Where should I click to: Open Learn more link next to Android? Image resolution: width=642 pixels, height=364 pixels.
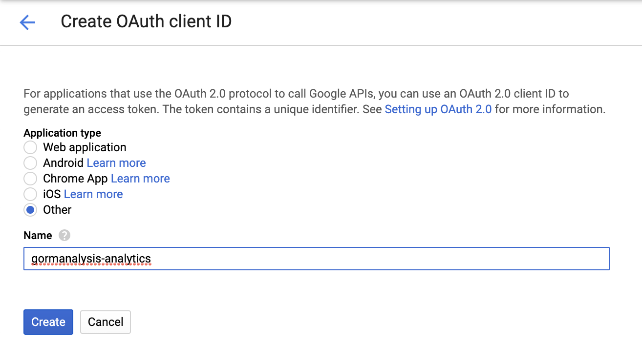(x=116, y=163)
